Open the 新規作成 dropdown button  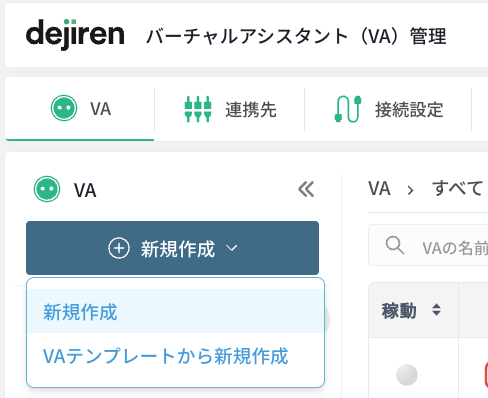point(172,248)
